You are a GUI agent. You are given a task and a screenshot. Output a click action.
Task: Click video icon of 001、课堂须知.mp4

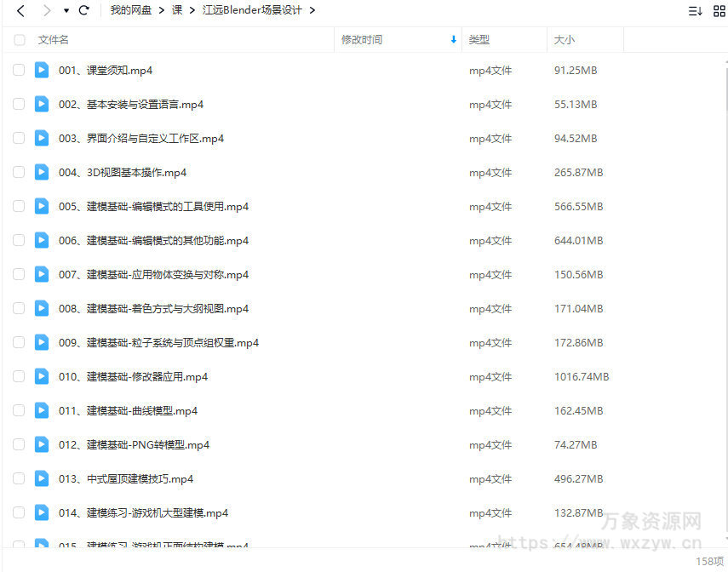[x=42, y=70]
